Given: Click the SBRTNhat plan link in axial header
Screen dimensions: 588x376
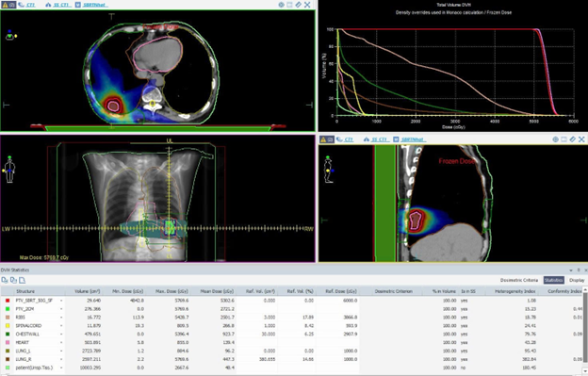Looking at the screenshot, I should 95,5.
